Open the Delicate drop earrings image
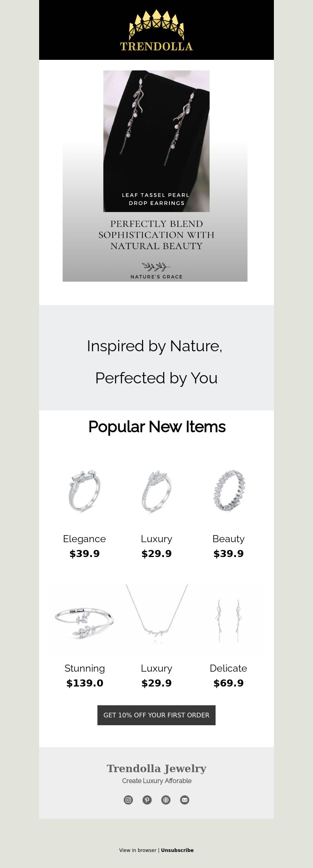The height and width of the screenshot is (868, 313). click(x=228, y=620)
